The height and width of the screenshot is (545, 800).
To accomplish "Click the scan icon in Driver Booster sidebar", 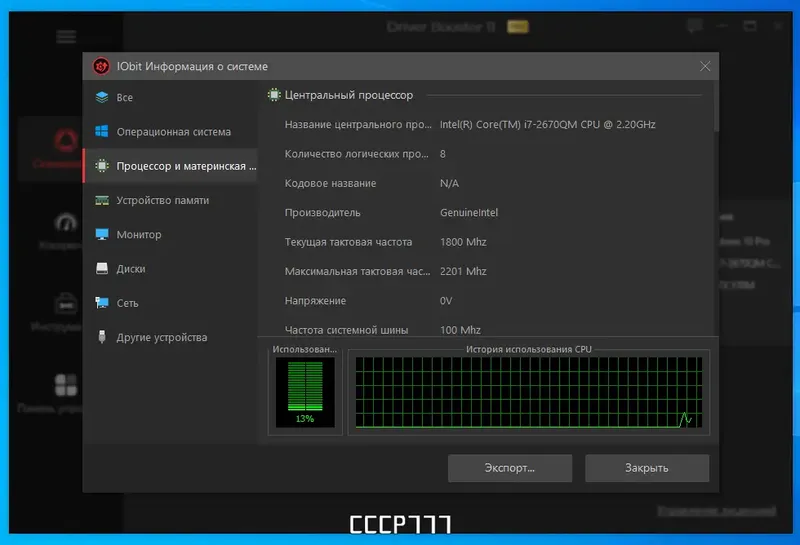I will point(66,140).
